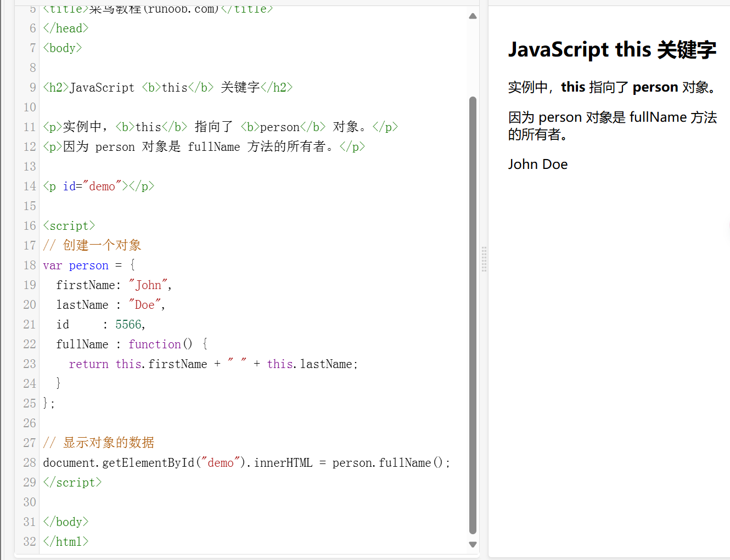Click the opening <script> tag
The image size is (730, 560).
click(x=69, y=226)
